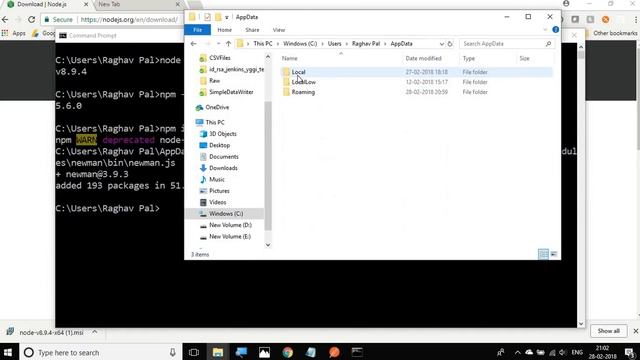Switch to large icons view layout

[554, 254]
